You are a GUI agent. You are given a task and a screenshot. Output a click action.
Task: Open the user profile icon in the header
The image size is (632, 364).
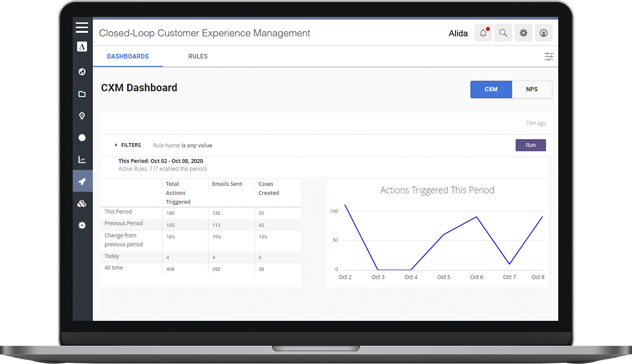coord(544,33)
